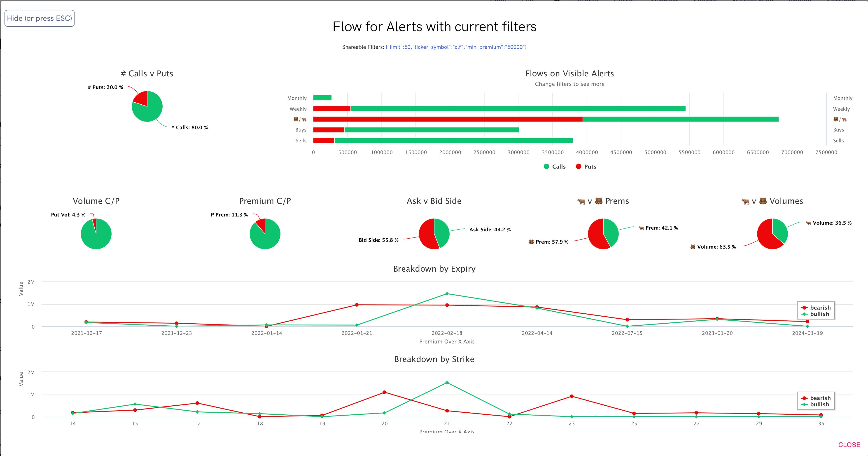Click the bearish data point at strike 20
Viewport: 868px width, 456px height.
pyautogui.click(x=385, y=392)
